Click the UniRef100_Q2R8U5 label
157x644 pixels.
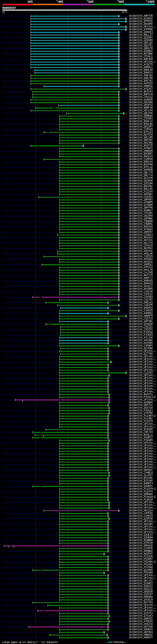[141, 100]
